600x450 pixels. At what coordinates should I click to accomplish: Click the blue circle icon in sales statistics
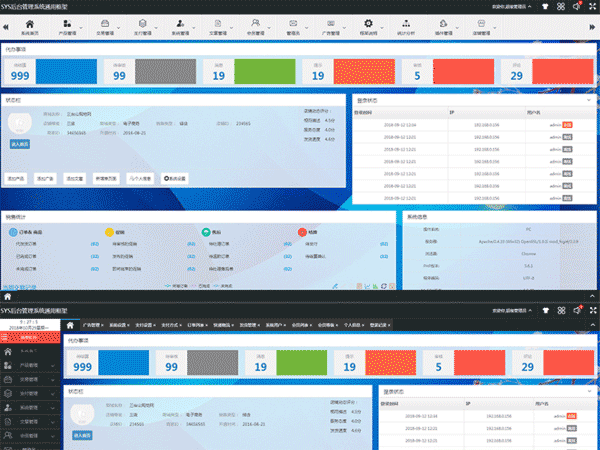14,232
